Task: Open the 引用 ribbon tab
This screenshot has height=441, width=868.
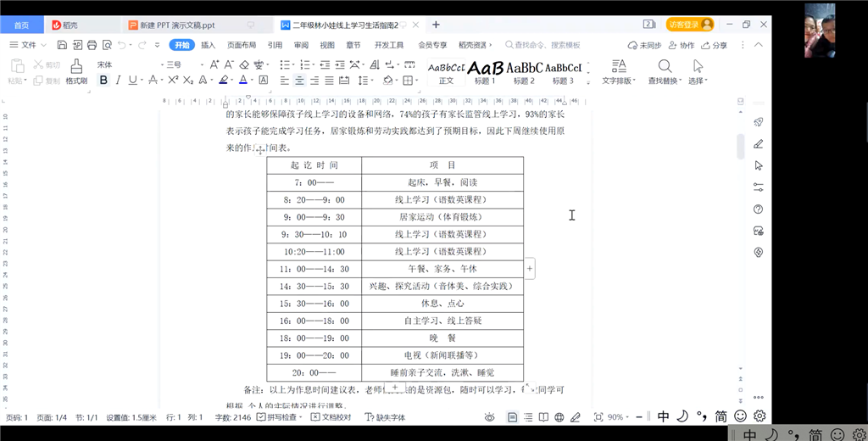Action: coord(275,45)
